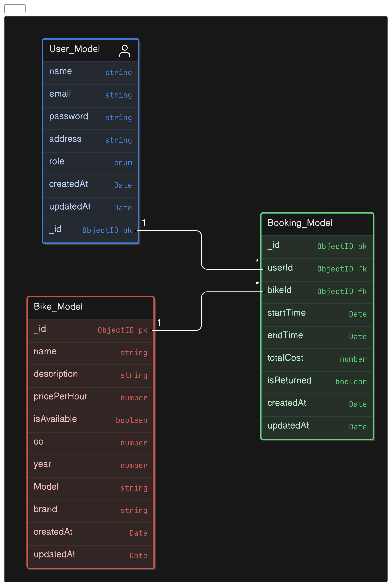The image size is (392, 587).
Task: Click User_Model _id primary key row
Action: tap(90, 230)
